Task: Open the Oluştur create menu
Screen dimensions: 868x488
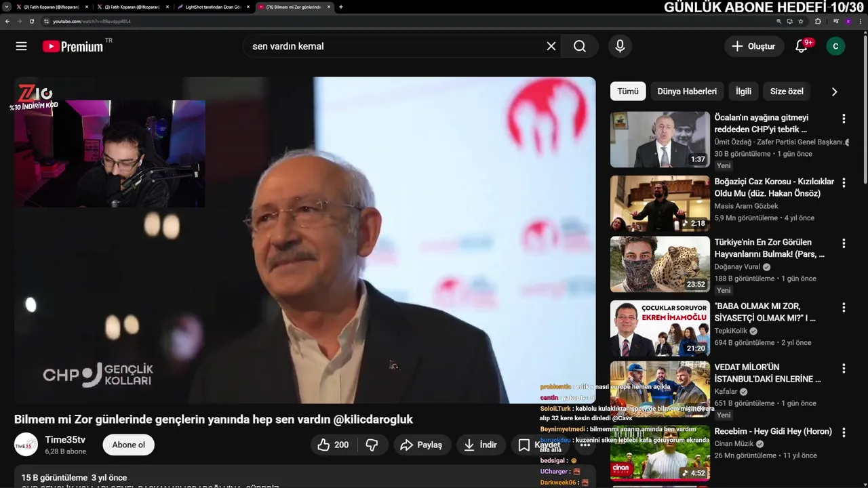Action: point(753,46)
